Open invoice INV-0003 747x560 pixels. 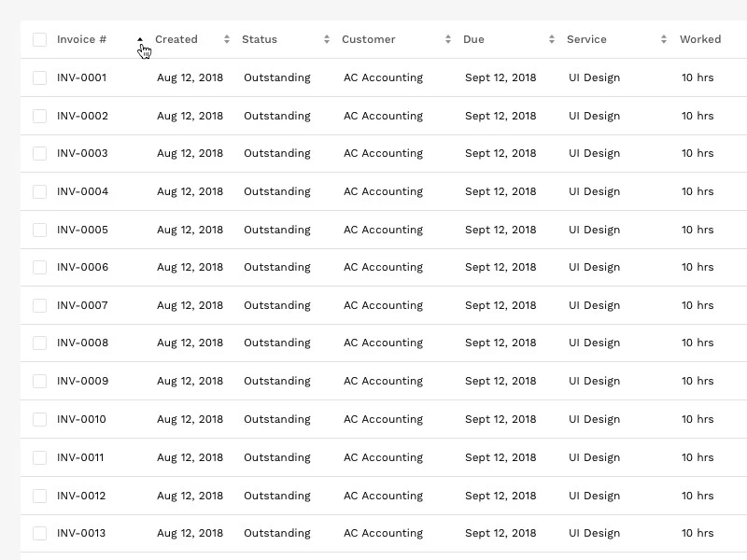82,153
